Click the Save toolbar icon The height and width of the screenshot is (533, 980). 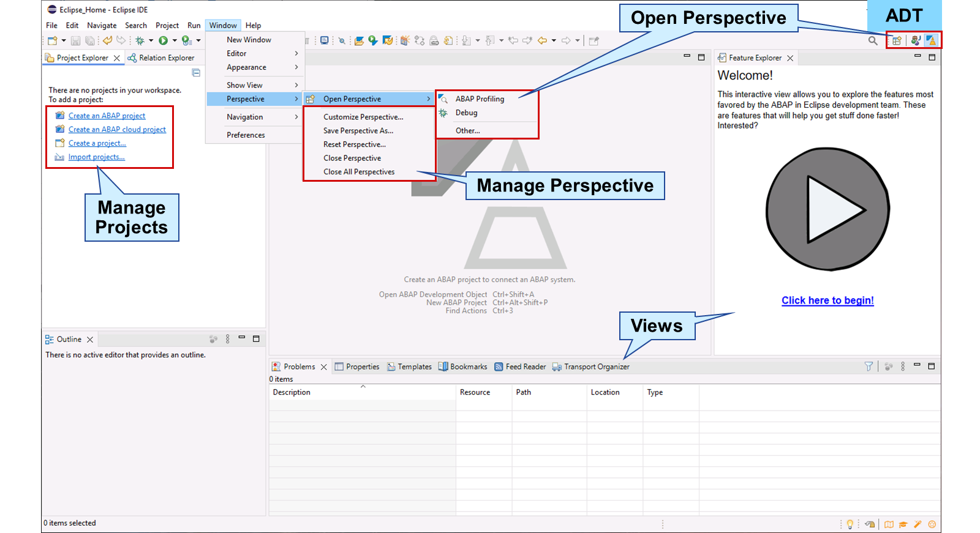tap(75, 41)
